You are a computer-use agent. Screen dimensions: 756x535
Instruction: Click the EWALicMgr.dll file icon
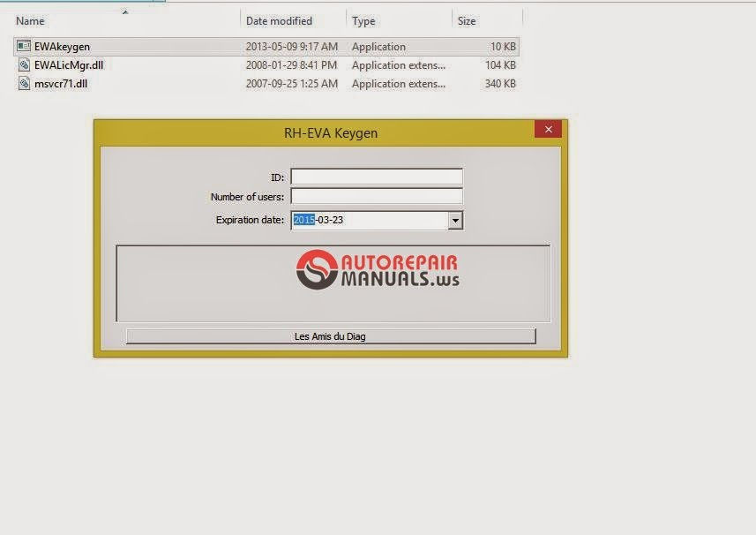point(24,65)
